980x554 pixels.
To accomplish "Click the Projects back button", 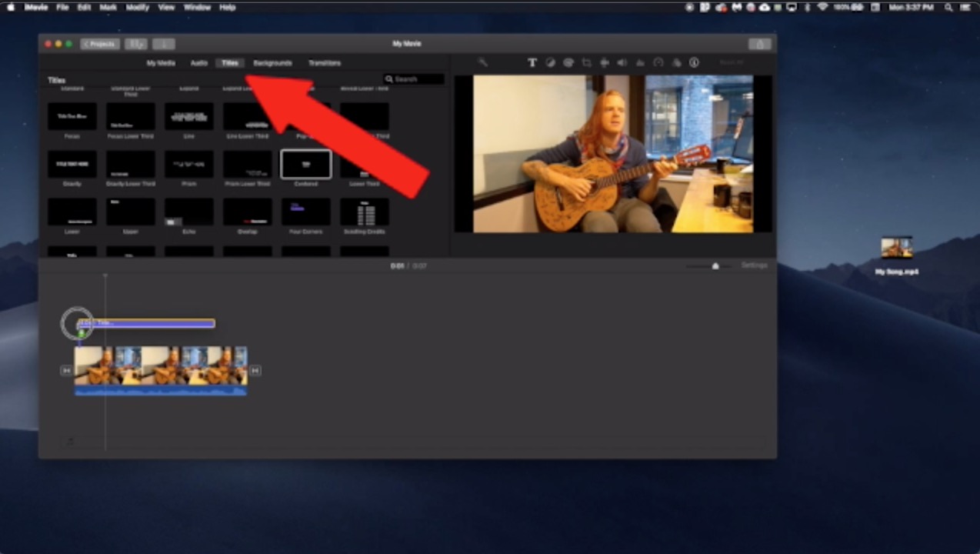I will pos(99,44).
